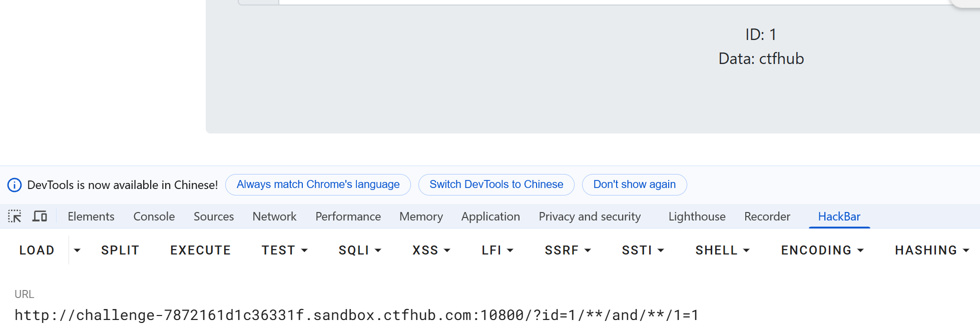Open the SQLI dropdown menu

(x=360, y=250)
